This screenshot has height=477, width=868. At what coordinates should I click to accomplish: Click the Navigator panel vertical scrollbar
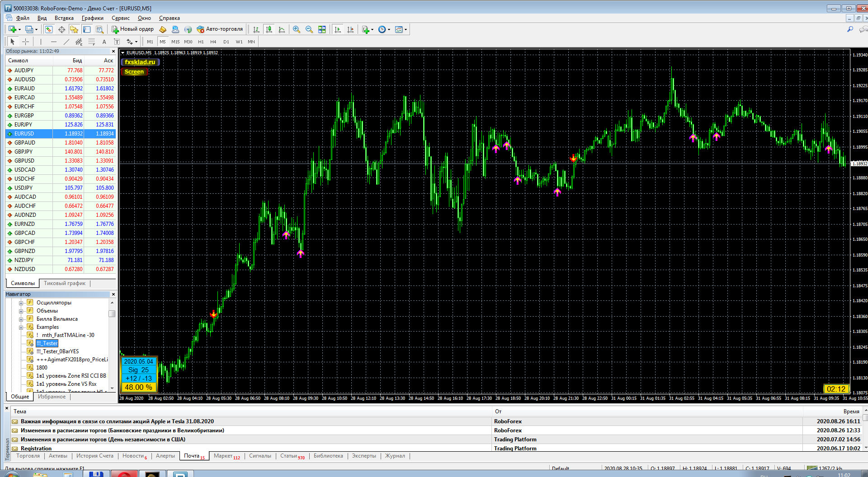[112, 344]
